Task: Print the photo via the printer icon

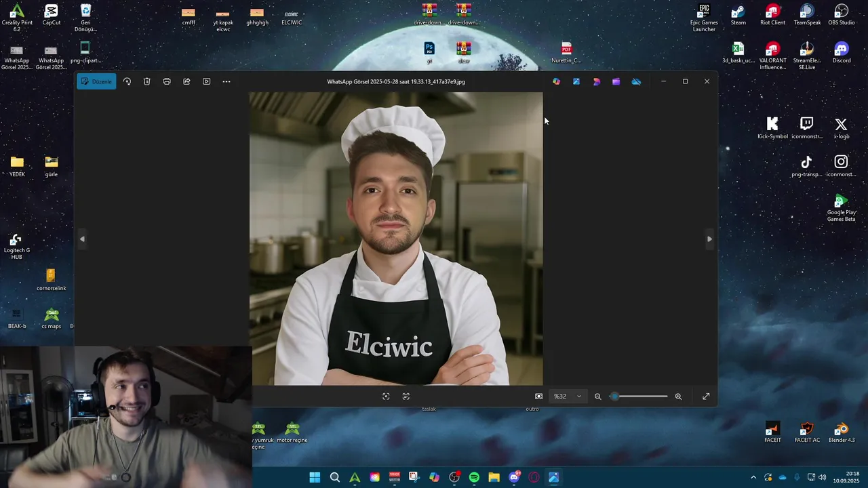Action: tap(167, 81)
